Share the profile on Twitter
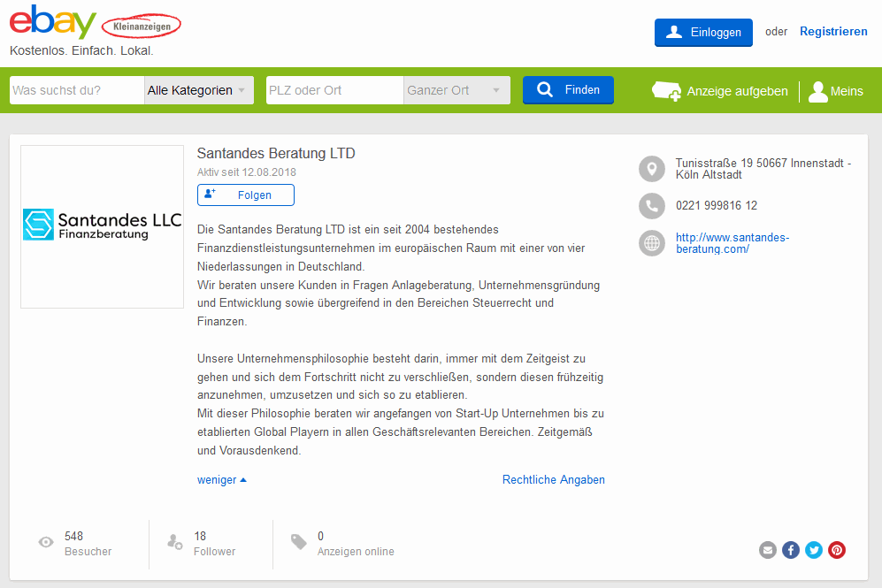Viewport: 882px width, 588px height. coord(813,550)
